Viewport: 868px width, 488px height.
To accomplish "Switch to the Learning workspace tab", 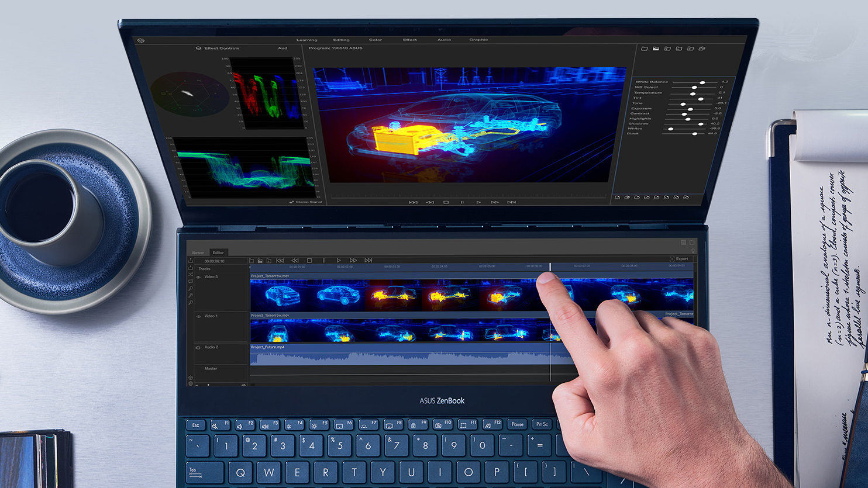I will [306, 40].
